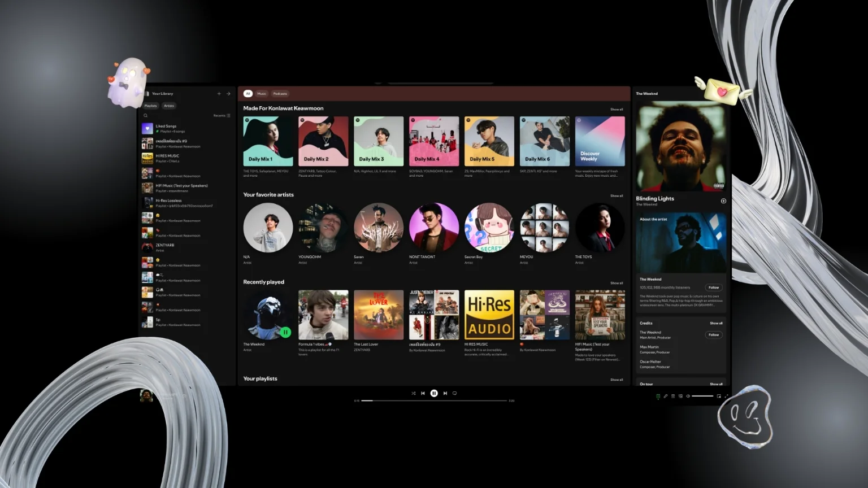Skip to the next track

coord(445,393)
